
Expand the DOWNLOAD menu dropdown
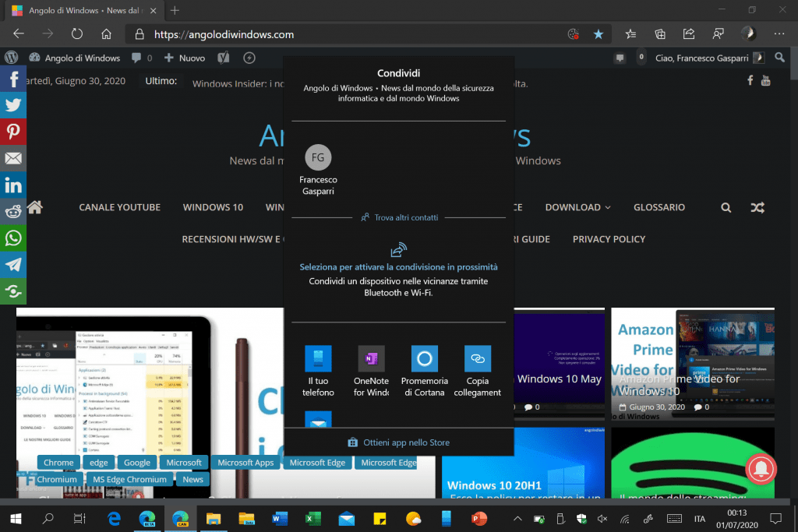pyautogui.click(x=577, y=207)
